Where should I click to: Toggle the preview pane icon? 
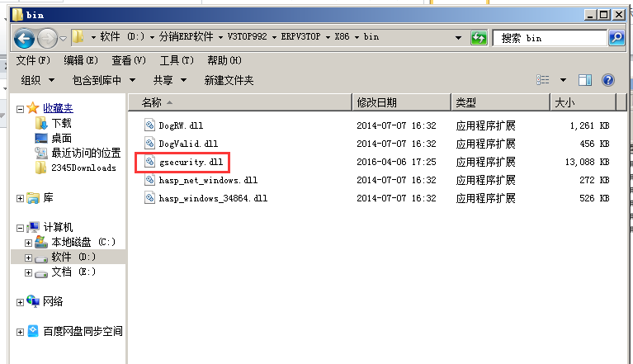[585, 80]
